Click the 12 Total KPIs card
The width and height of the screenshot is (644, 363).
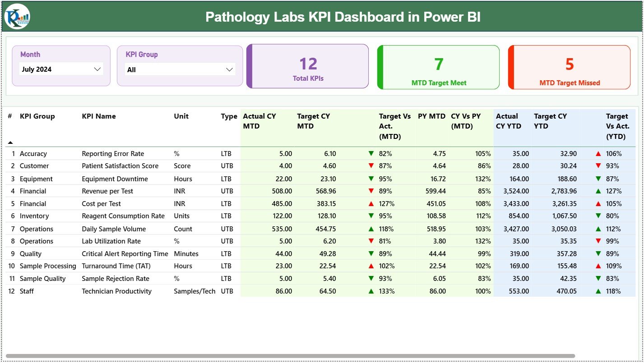(x=308, y=66)
